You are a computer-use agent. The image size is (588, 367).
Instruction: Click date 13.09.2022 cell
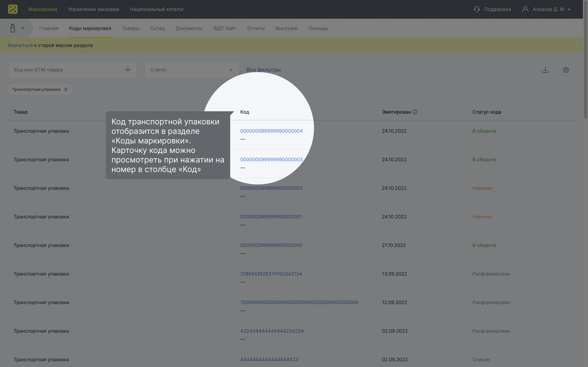pyautogui.click(x=394, y=274)
